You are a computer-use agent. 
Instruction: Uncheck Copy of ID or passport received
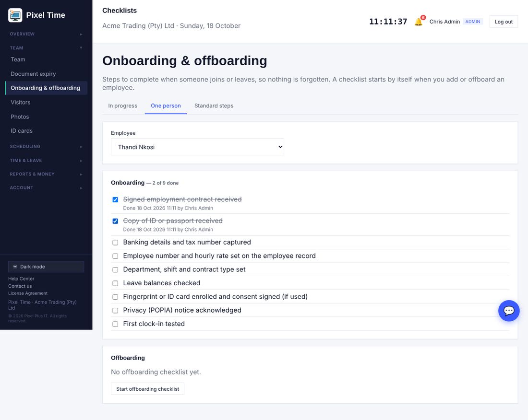click(x=115, y=221)
